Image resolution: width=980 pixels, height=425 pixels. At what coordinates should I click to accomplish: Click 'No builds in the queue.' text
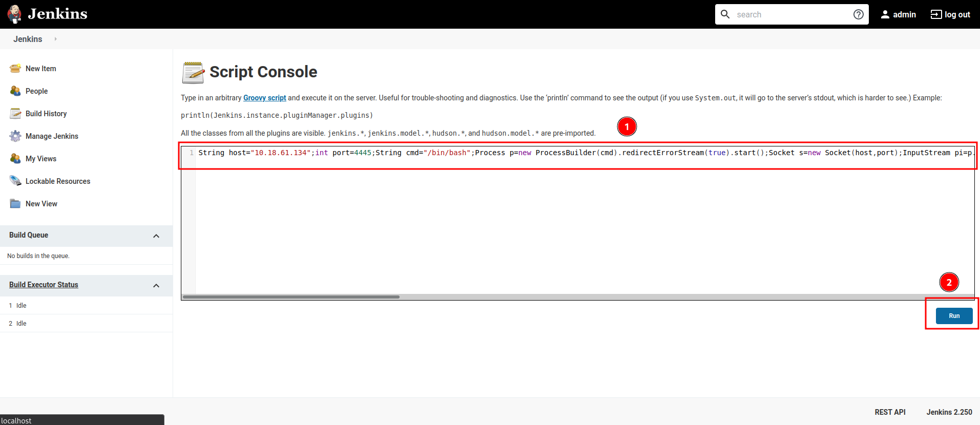38,256
